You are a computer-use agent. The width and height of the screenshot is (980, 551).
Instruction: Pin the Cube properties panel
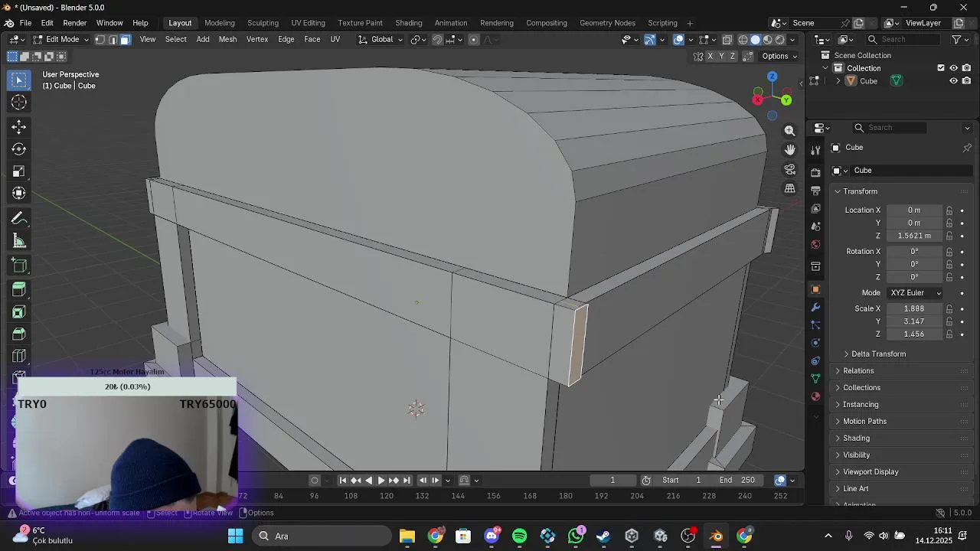pos(967,148)
